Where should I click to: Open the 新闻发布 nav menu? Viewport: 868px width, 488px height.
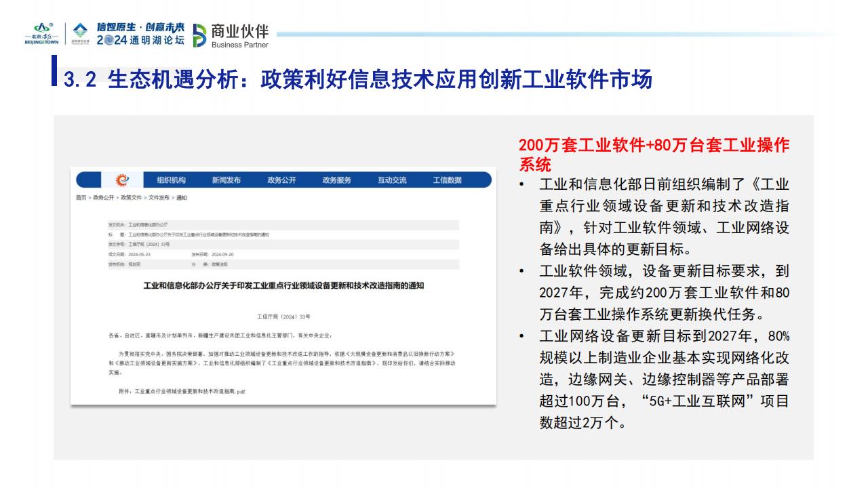click(x=226, y=180)
